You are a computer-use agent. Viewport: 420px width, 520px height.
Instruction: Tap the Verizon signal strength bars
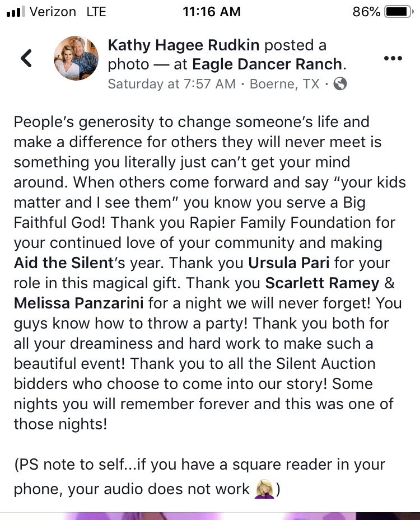16,12
